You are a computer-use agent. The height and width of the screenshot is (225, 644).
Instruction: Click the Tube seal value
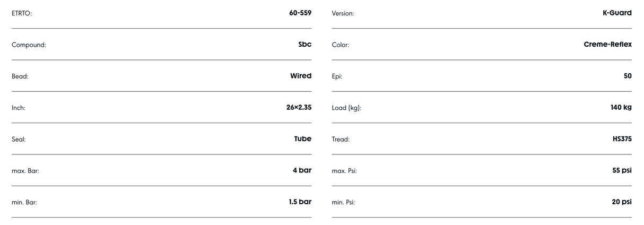coord(302,139)
